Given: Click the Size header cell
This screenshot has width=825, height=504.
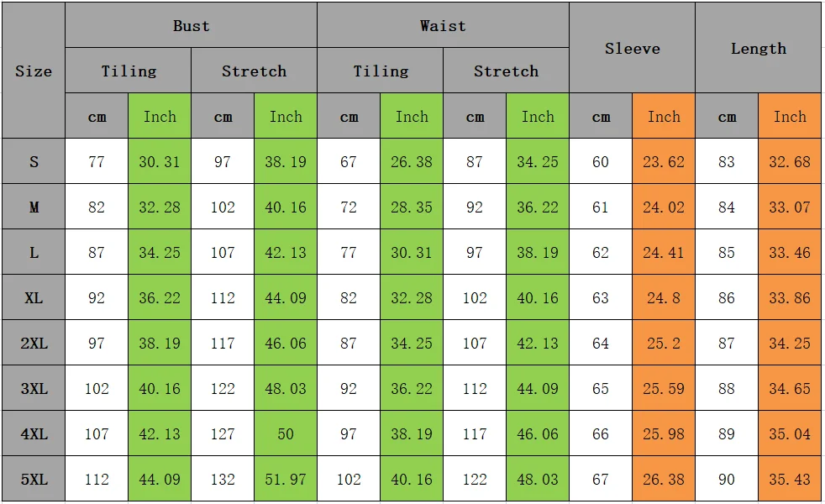Looking at the screenshot, I should point(34,71).
